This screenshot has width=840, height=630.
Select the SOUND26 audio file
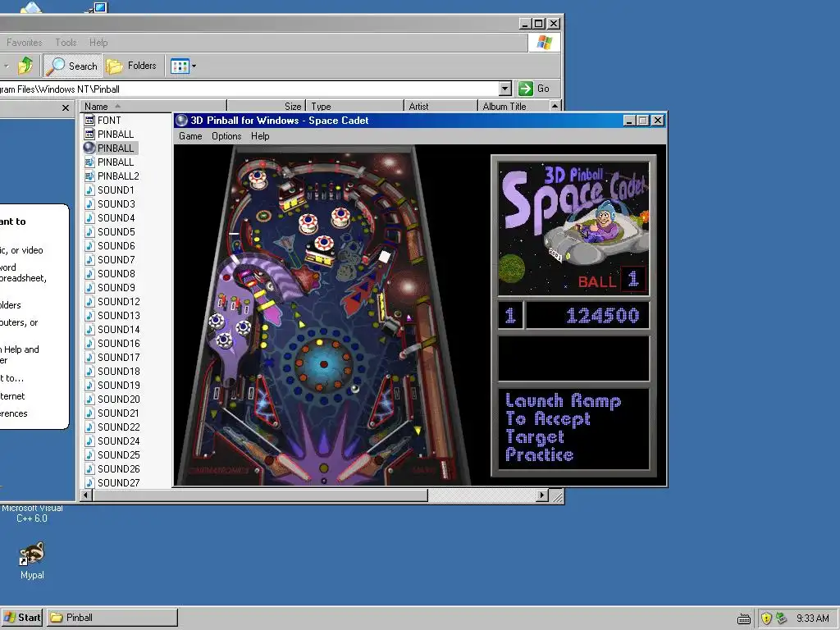(112, 468)
